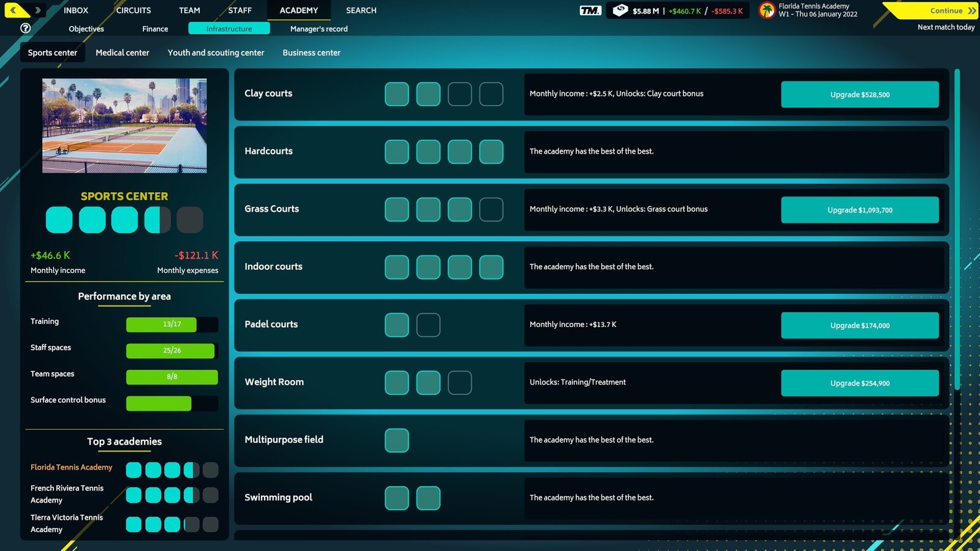The image size is (980, 551).
Task: Click the yellow back navigation arrow
Action: (14, 10)
